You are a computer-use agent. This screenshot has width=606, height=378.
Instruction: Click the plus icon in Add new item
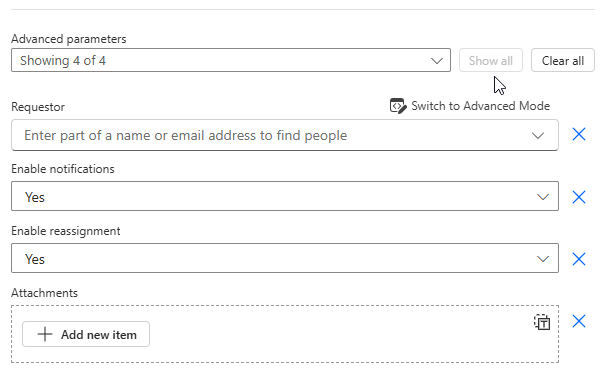45,334
